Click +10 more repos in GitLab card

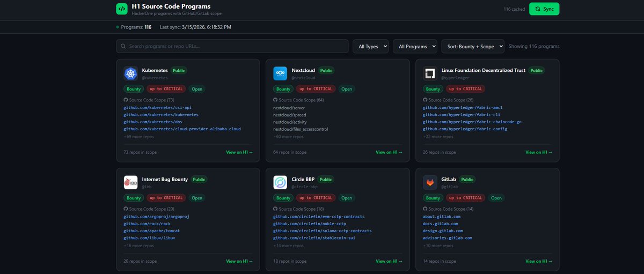pos(438,245)
